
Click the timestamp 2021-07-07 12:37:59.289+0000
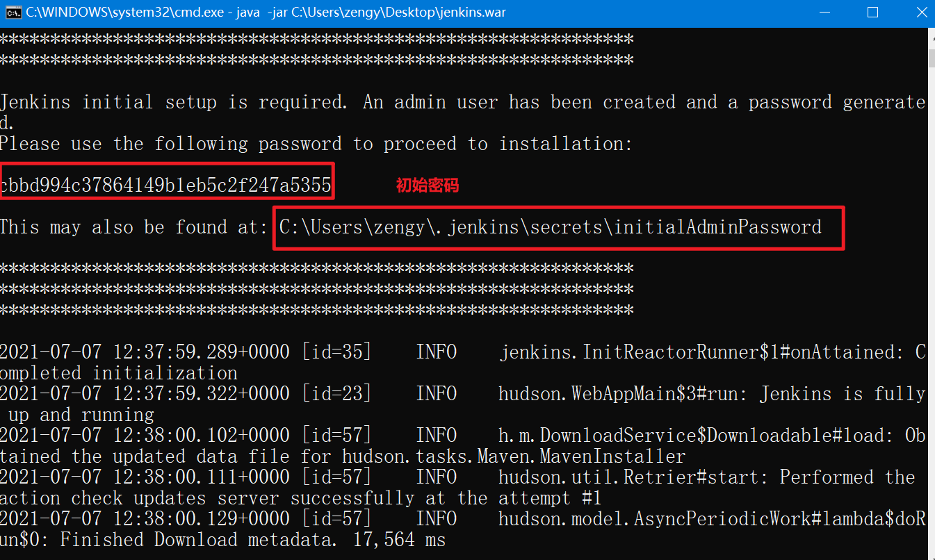click(145, 352)
